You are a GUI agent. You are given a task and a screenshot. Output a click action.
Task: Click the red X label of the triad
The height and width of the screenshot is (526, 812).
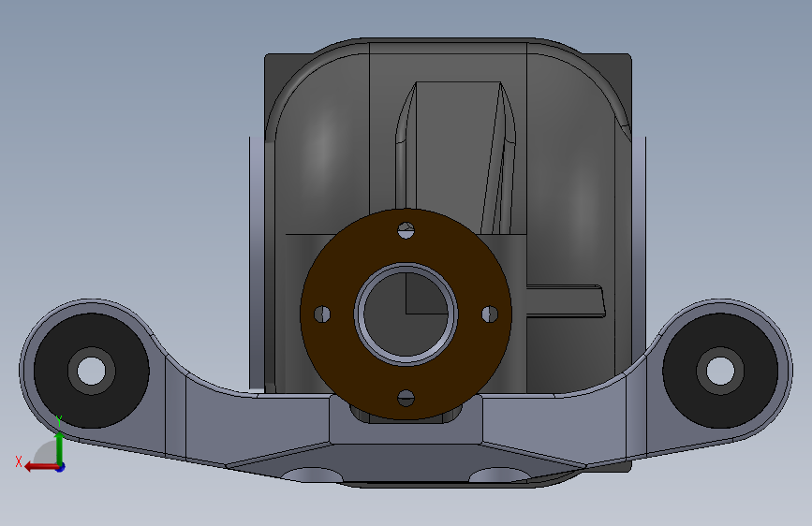click(19, 461)
